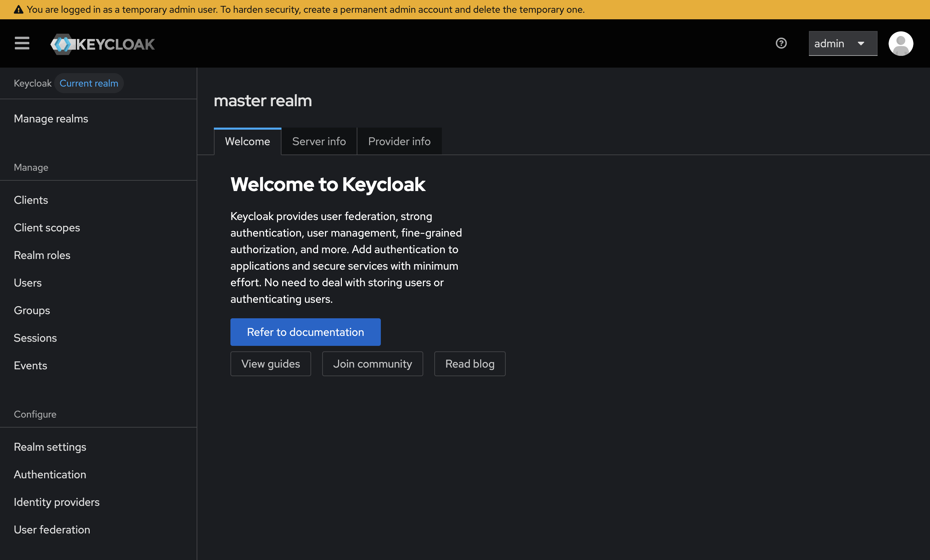Image resolution: width=930 pixels, height=560 pixels.
Task: Click the Keycloak logo
Action: 102,44
